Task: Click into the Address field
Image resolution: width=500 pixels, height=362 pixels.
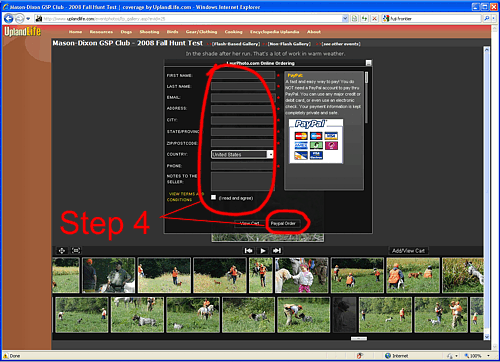Action: (243, 109)
